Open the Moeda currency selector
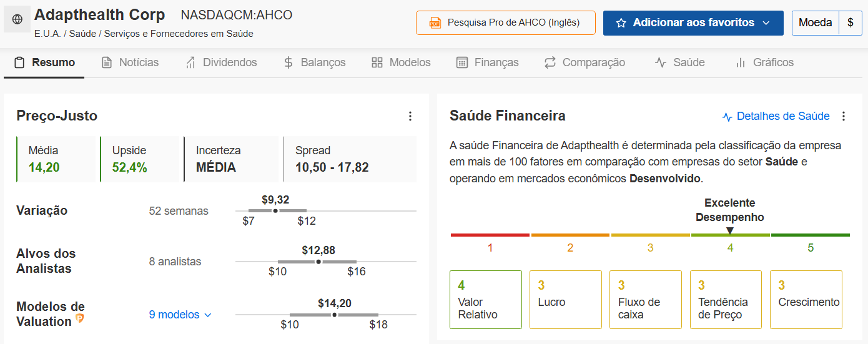This screenshot has height=344, width=868. tap(815, 23)
